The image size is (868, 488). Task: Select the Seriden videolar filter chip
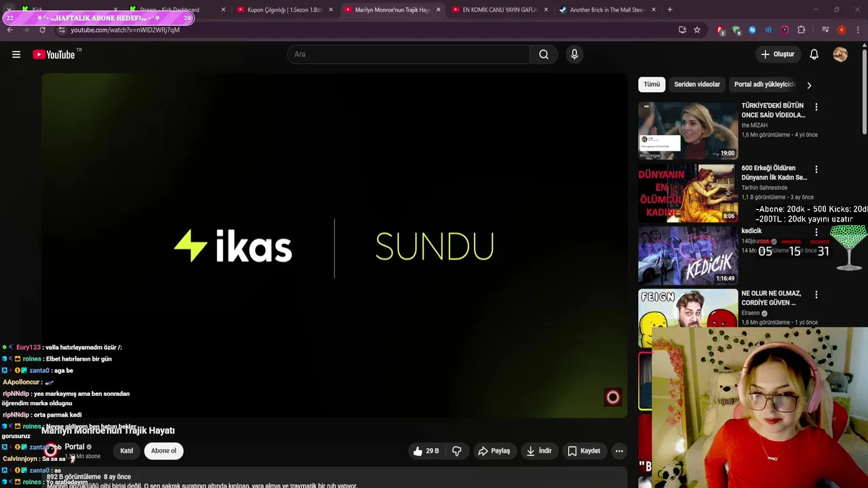[697, 84]
